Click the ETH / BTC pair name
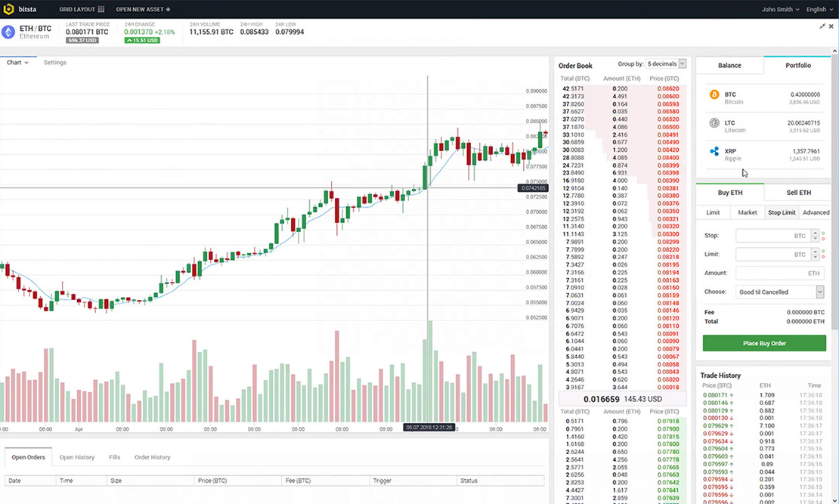The height and width of the screenshot is (504, 839). [36, 29]
